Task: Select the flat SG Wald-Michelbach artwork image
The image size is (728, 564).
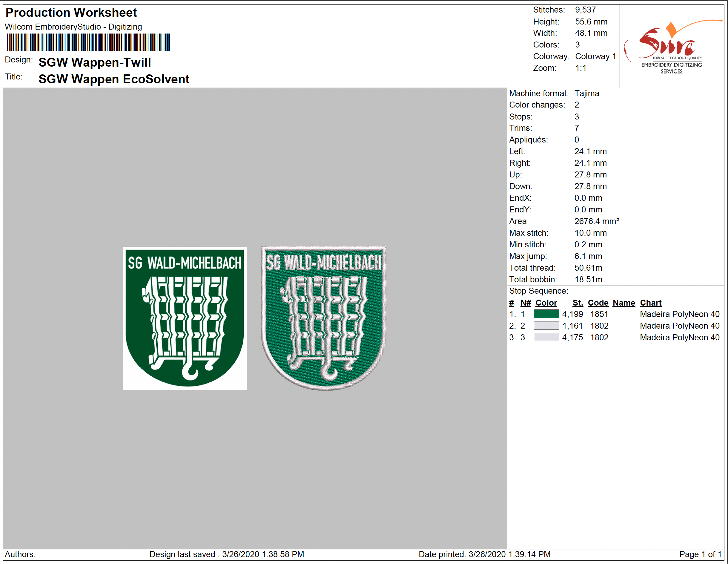Action: coord(185,318)
